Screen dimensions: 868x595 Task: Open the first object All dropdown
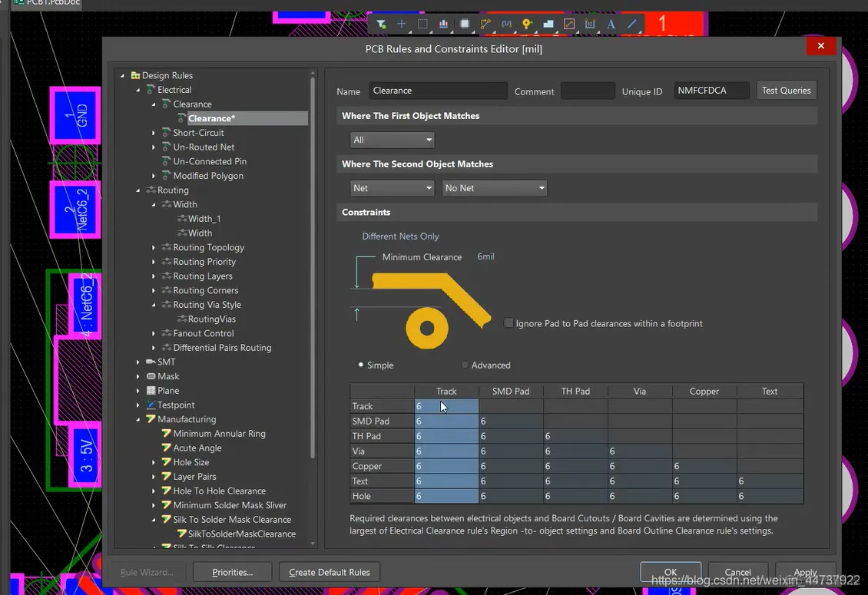[392, 140]
